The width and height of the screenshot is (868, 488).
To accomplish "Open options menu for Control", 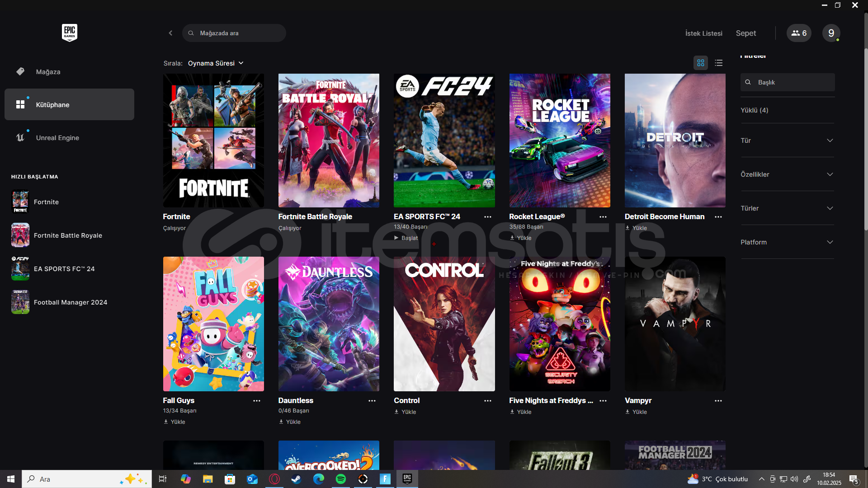I will coord(488,401).
